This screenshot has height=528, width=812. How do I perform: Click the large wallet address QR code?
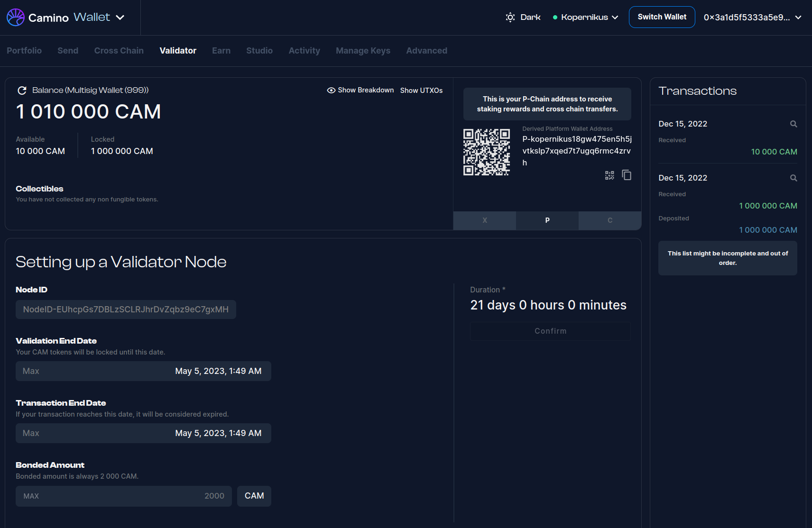pyautogui.click(x=487, y=152)
